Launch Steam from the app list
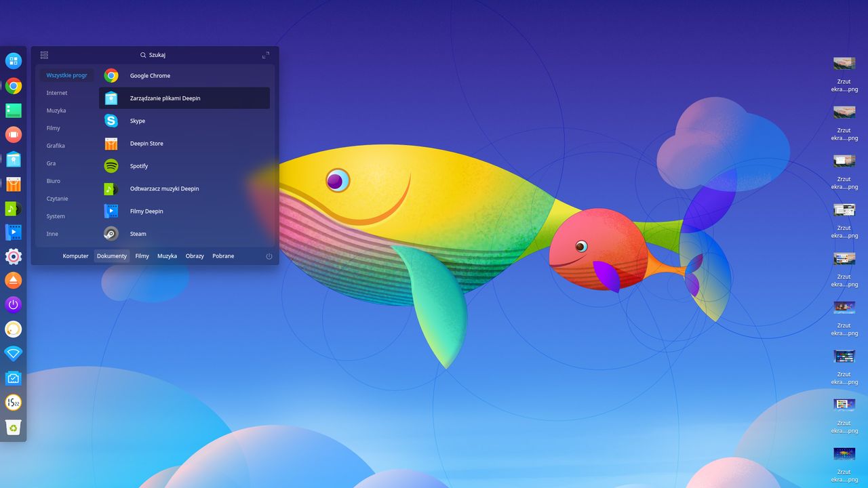The width and height of the screenshot is (868, 488). point(184,234)
